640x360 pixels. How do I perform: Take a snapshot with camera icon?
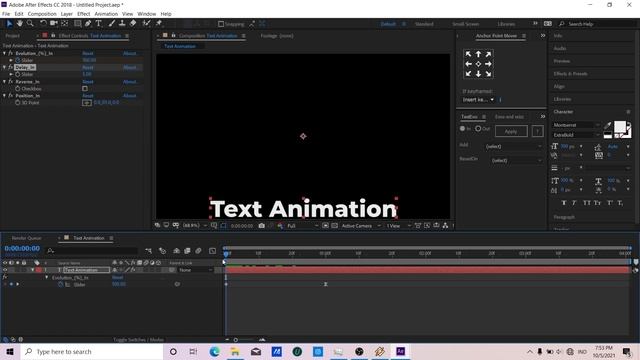point(262,225)
